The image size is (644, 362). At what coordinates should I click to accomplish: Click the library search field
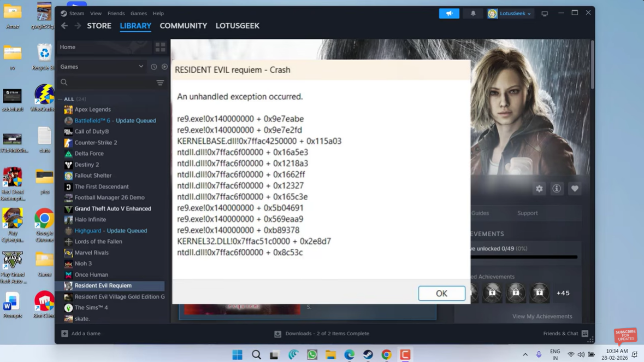107,83
